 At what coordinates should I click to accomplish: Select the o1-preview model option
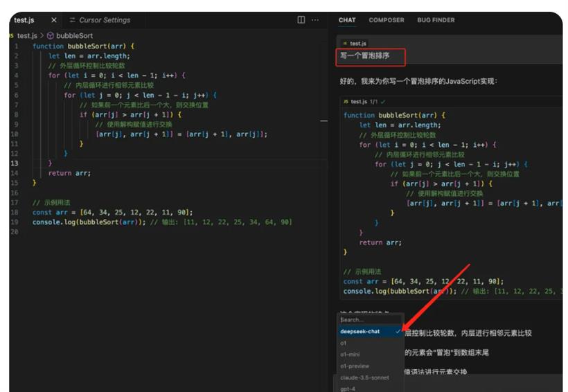[355, 366]
